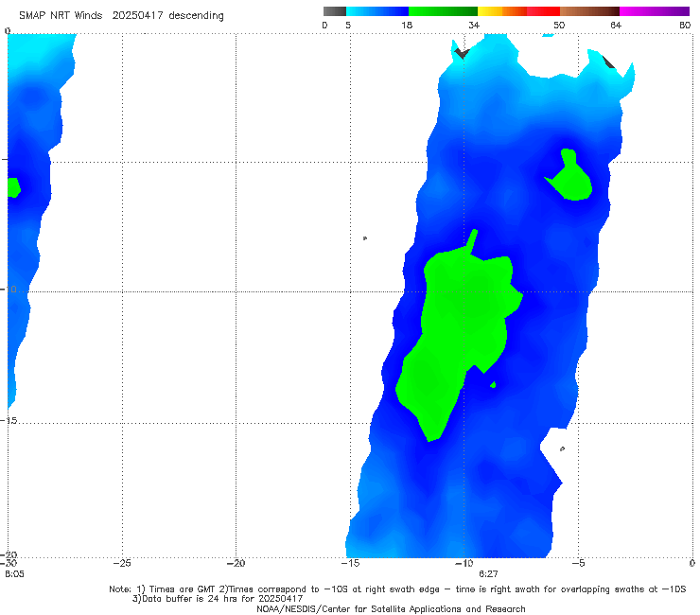Click the NOAA/NESDIS credit line
This screenshot has width=700, height=615.
[391, 608]
